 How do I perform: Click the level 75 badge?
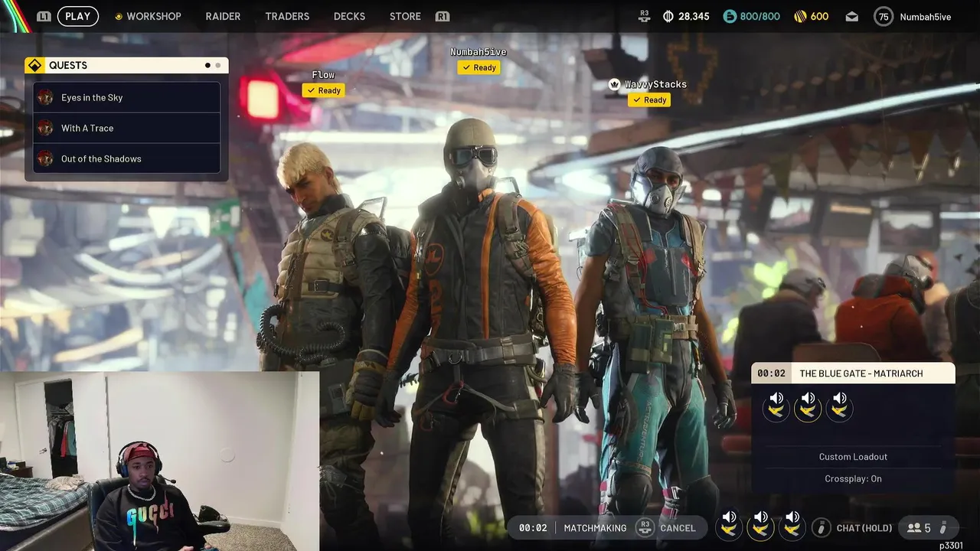pyautogui.click(x=884, y=16)
